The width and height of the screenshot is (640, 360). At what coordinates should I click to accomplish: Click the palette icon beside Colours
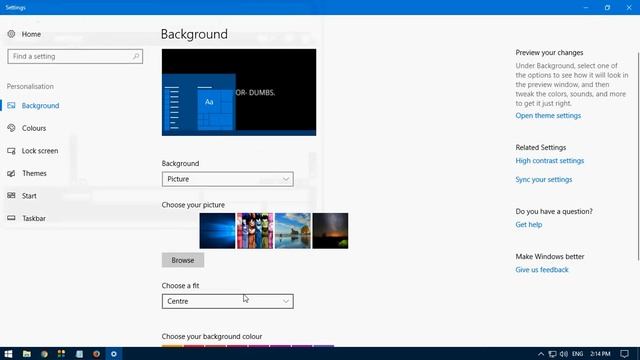coord(11,128)
